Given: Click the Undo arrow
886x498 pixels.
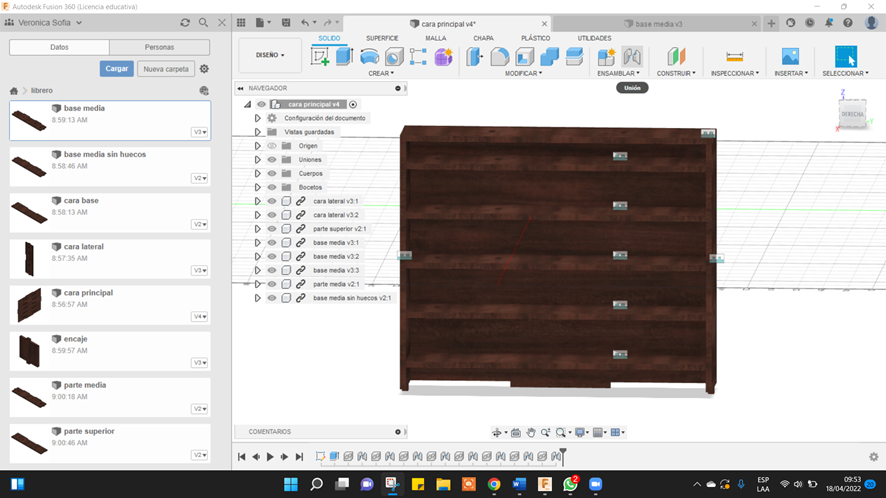Looking at the screenshot, I should click(x=305, y=23).
